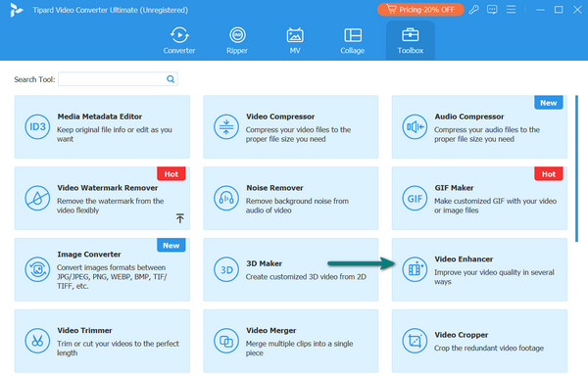
Task: Open the Audio Compressor tool title
Action: point(469,117)
